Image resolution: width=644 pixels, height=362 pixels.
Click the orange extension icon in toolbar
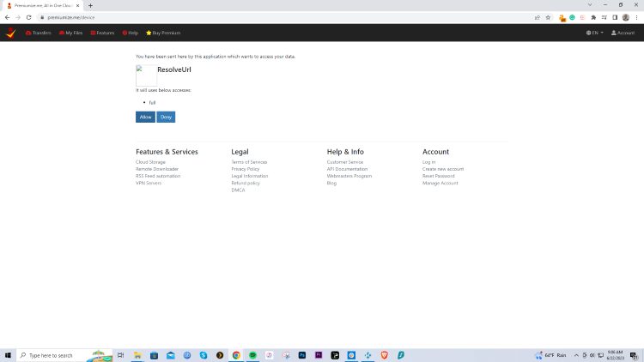pos(562,18)
